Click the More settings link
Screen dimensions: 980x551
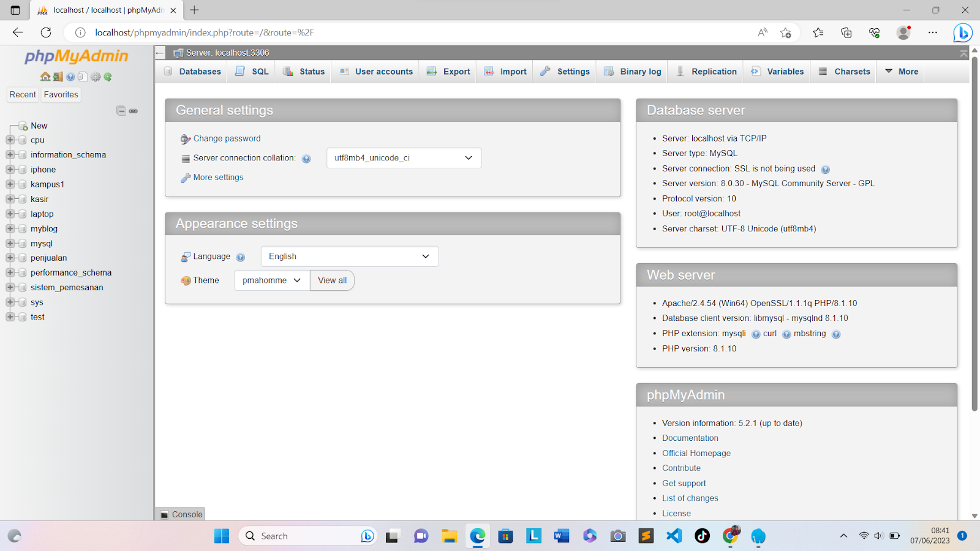pos(218,177)
